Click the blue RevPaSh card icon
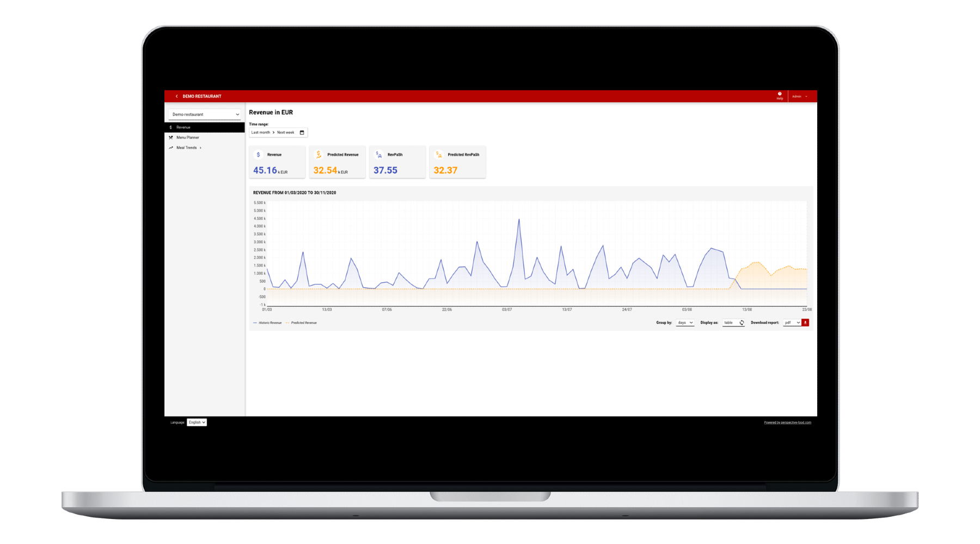 tap(379, 154)
